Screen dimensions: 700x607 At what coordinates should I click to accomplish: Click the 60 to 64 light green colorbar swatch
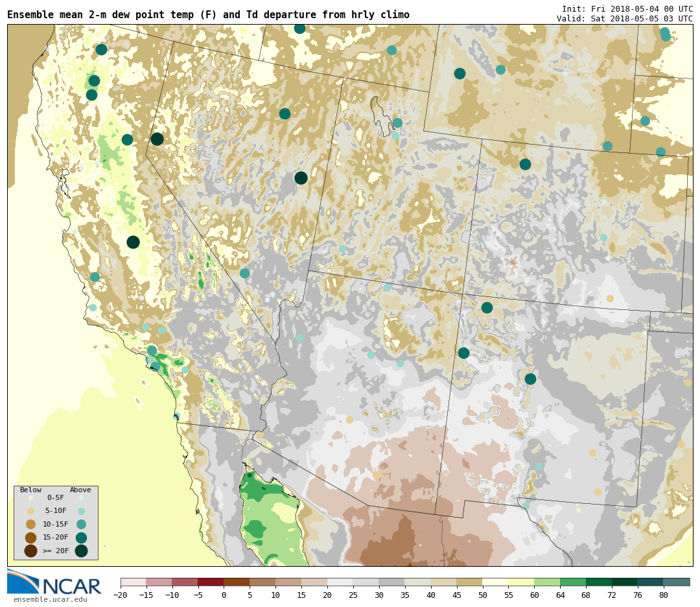pyautogui.click(x=547, y=582)
